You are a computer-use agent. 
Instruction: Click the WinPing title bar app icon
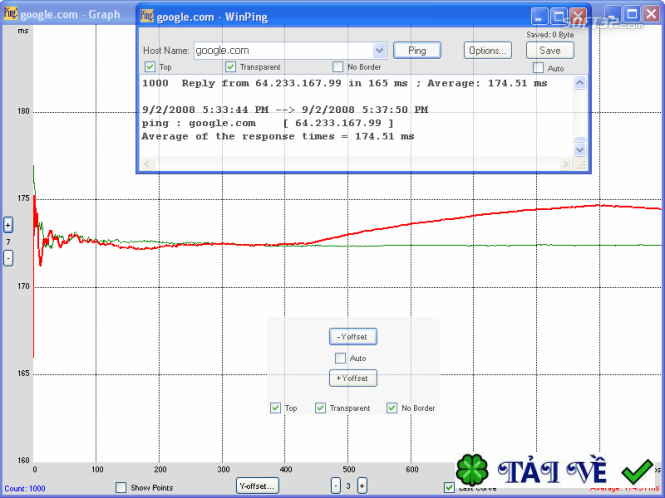(x=147, y=17)
